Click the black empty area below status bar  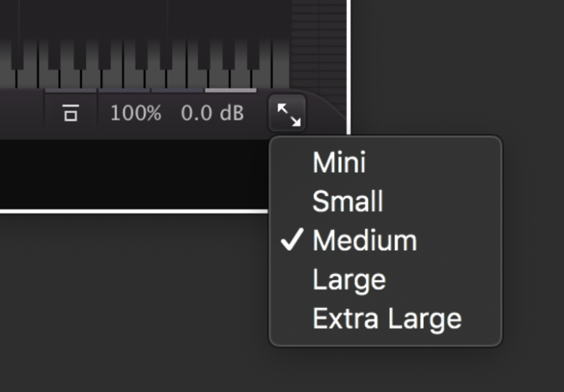tap(134, 174)
